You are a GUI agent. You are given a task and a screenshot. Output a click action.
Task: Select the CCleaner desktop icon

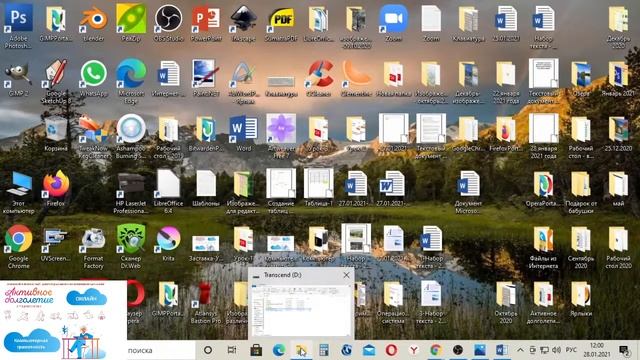(319, 78)
